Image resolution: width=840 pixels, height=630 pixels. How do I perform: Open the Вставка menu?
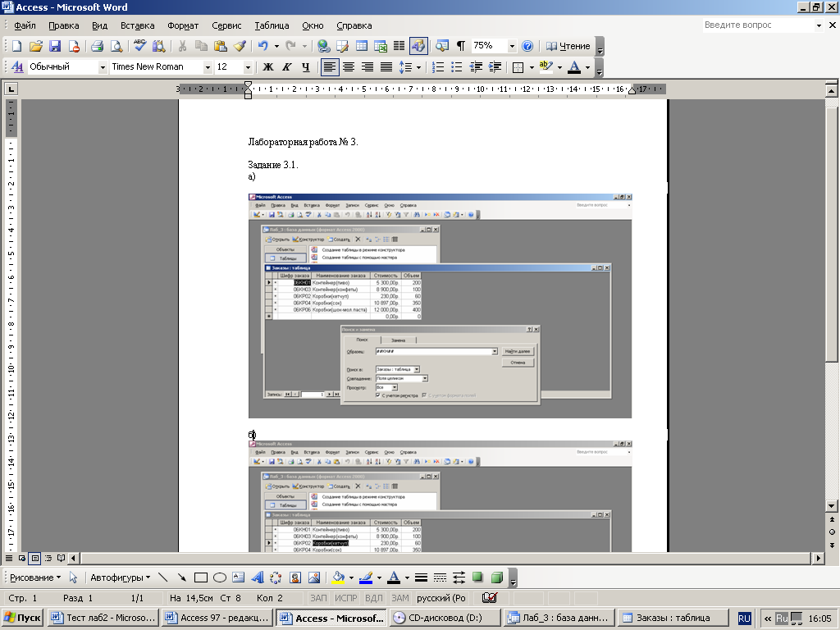(x=137, y=25)
